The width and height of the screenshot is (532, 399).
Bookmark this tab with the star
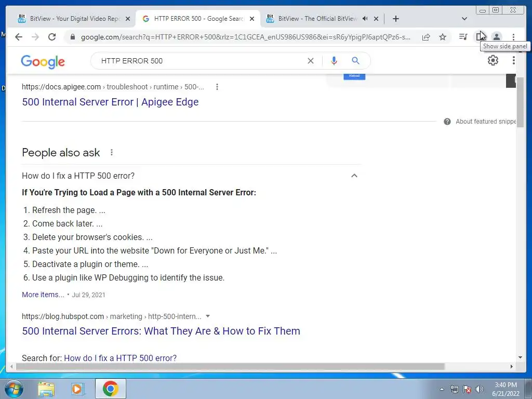(x=443, y=37)
